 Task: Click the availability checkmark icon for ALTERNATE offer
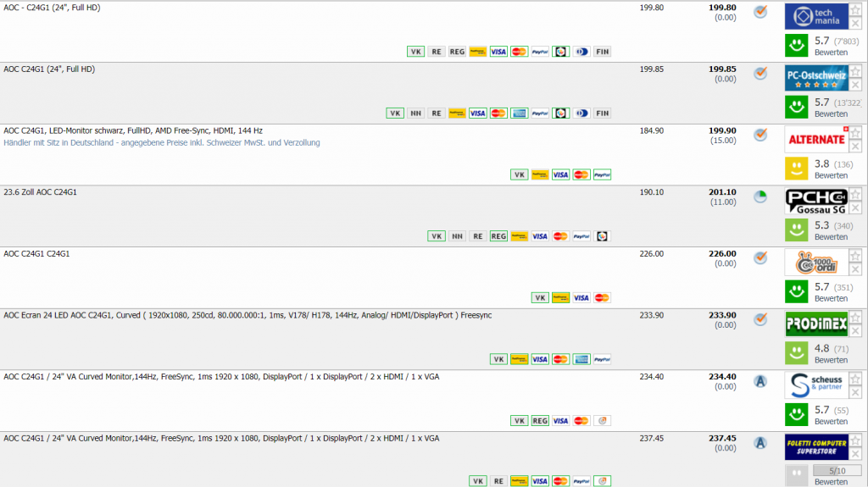760,135
